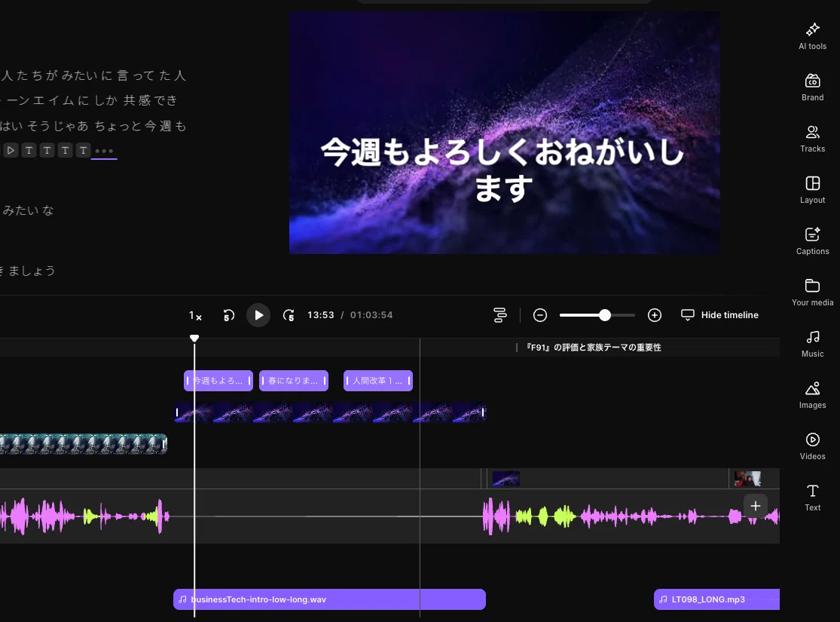The height and width of the screenshot is (622, 840).
Task: Click the total duration 01:03:54
Action: (371, 314)
